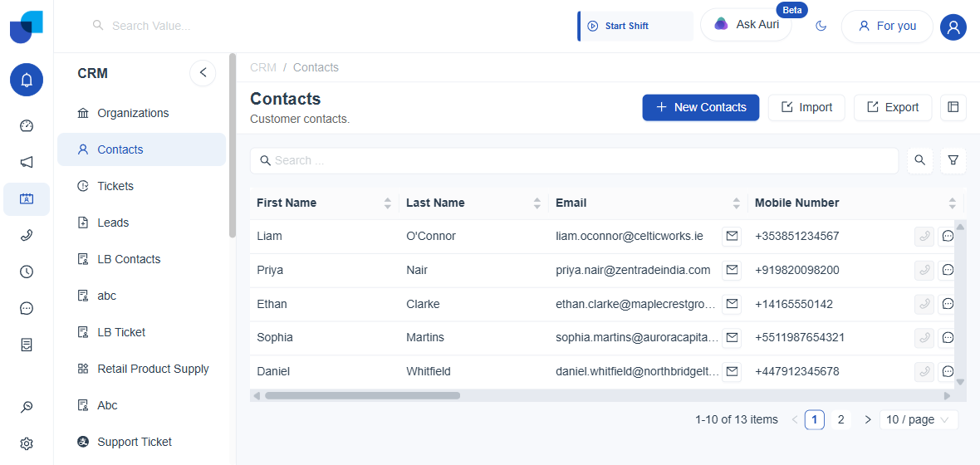Open LB Contacts in CRM menu
The width and height of the screenshot is (980, 465).
click(x=141, y=259)
